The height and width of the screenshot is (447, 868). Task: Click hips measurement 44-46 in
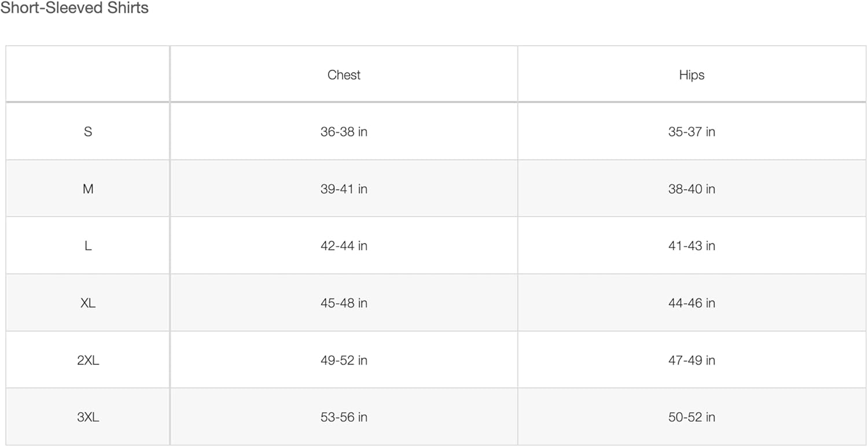[692, 303]
